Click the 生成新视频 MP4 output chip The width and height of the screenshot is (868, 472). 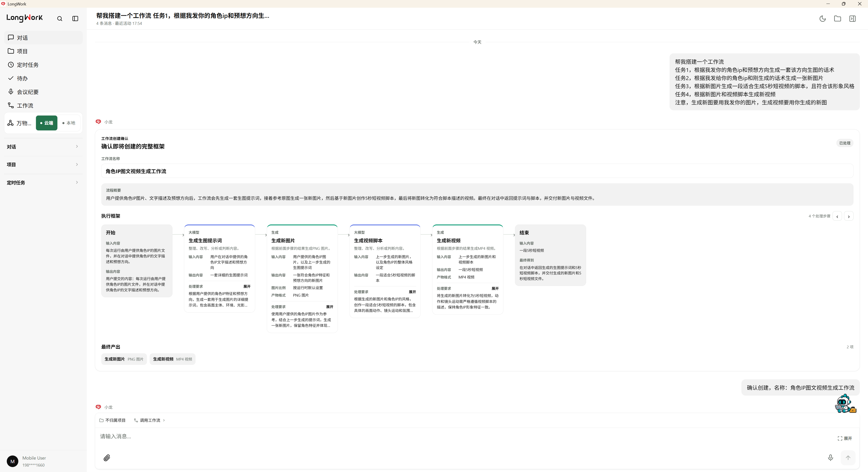click(172, 359)
